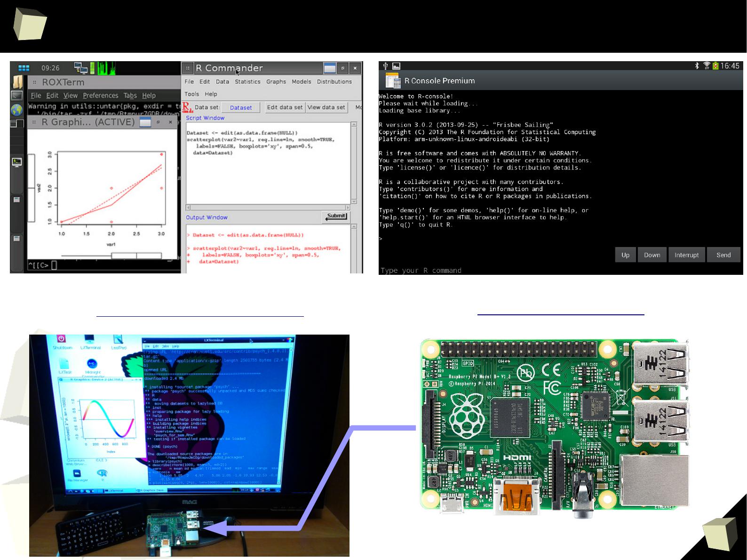Screen dimensions: 747x560
Task: Click the 16:45 clock in Android bar
Action: pyautogui.click(x=730, y=66)
